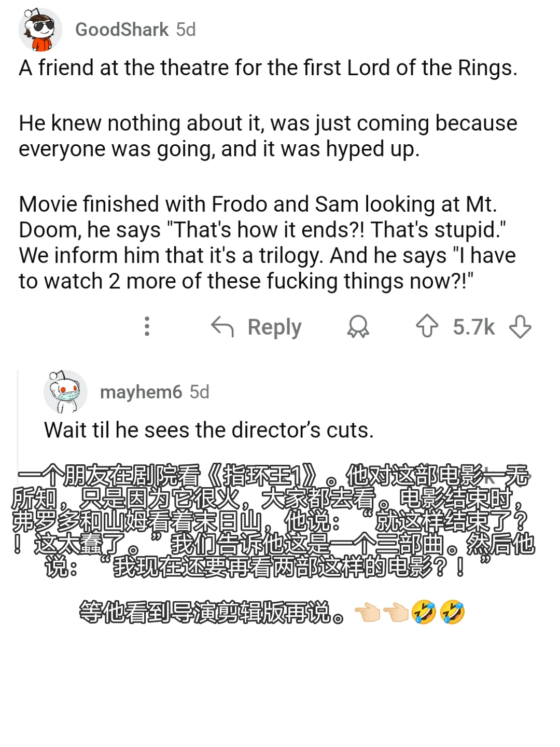Image resolution: width=560 pixels, height=747 pixels.
Task: Give an award with the ribbon icon
Action: click(x=358, y=327)
